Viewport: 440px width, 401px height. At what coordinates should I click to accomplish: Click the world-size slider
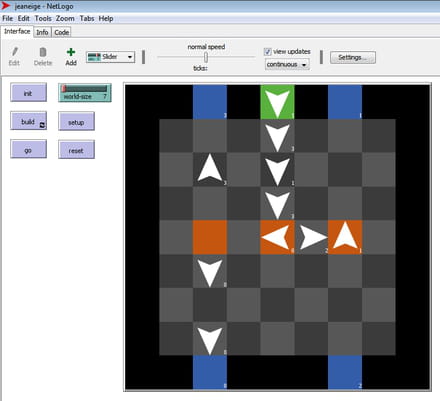pyautogui.click(x=85, y=93)
